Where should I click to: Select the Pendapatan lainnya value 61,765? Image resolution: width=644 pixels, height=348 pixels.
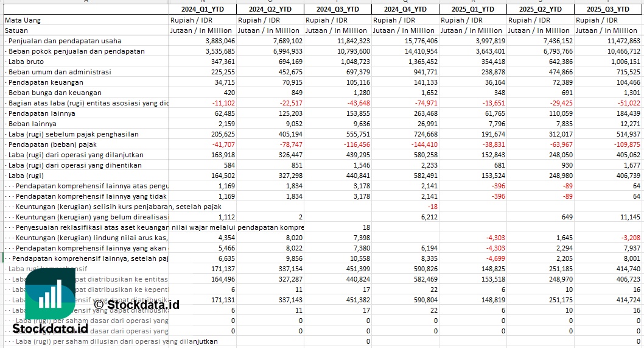tap(495, 113)
